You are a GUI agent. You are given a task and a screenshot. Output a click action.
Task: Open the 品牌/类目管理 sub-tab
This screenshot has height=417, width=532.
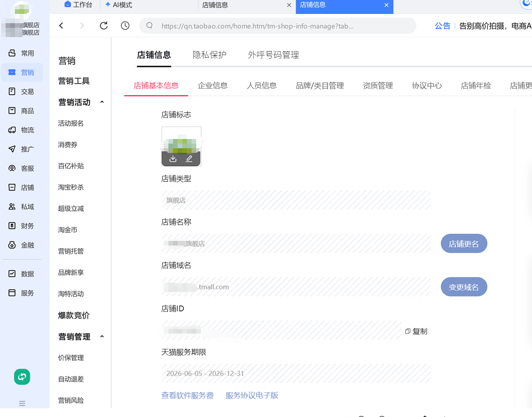pos(320,85)
